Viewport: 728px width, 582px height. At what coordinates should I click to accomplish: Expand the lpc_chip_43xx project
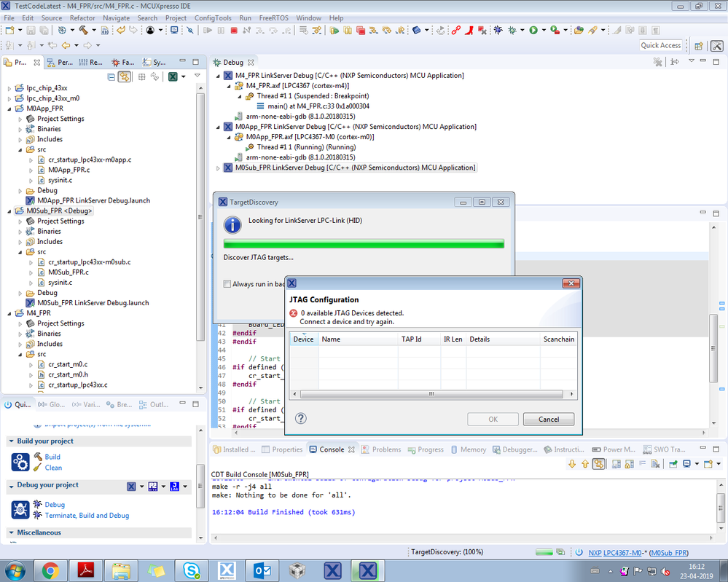(9, 88)
